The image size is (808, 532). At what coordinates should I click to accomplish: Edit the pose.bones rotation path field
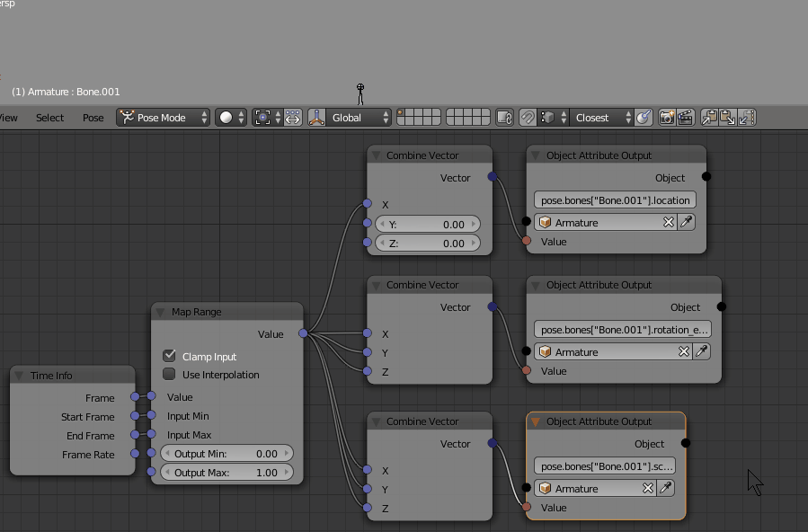click(623, 330)
